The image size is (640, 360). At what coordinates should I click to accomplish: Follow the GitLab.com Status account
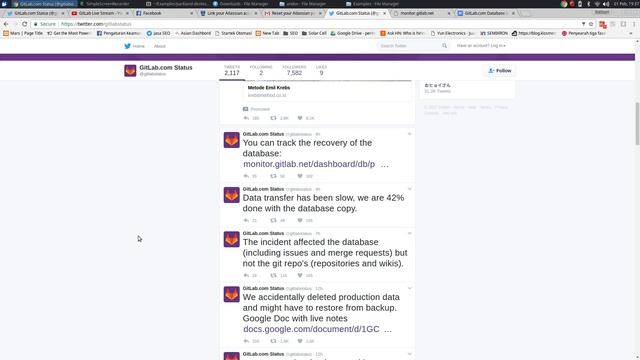pyautogui.click(x=500, y=71)
